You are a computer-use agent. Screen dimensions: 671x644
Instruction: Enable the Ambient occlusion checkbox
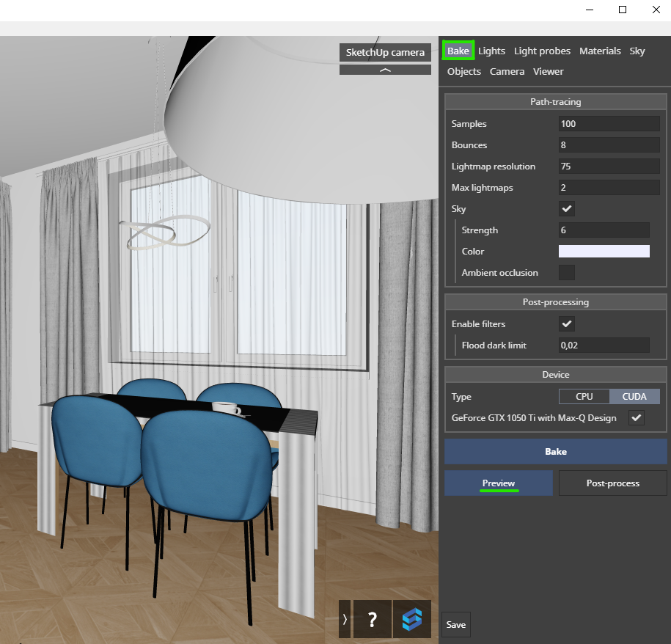(x=567, y=273)
